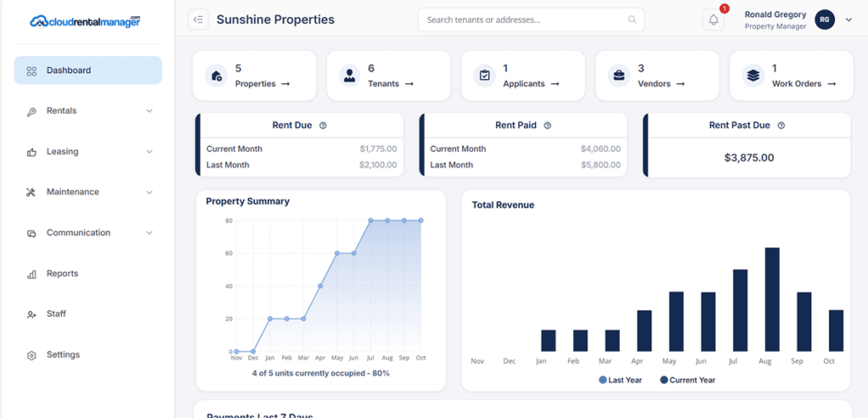The image size is (868, 418).
Task: Expand the Maintenance submenu chevron
Action: (x=149, y=192)
